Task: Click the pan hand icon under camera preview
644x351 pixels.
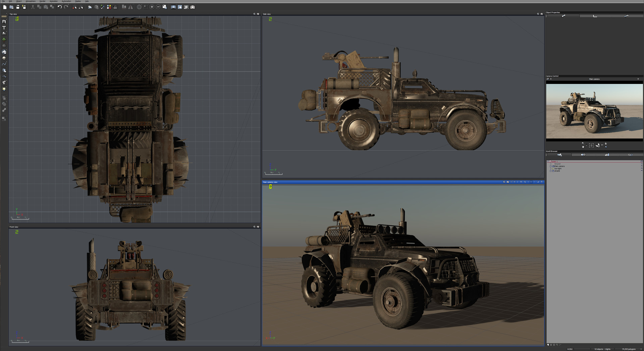Action: [x=583, y=147]
